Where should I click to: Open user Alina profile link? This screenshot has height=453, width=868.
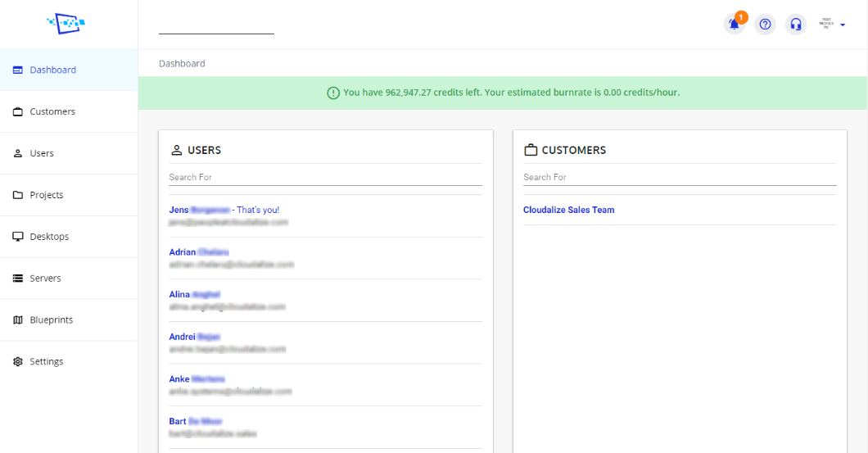coord(194,295)
